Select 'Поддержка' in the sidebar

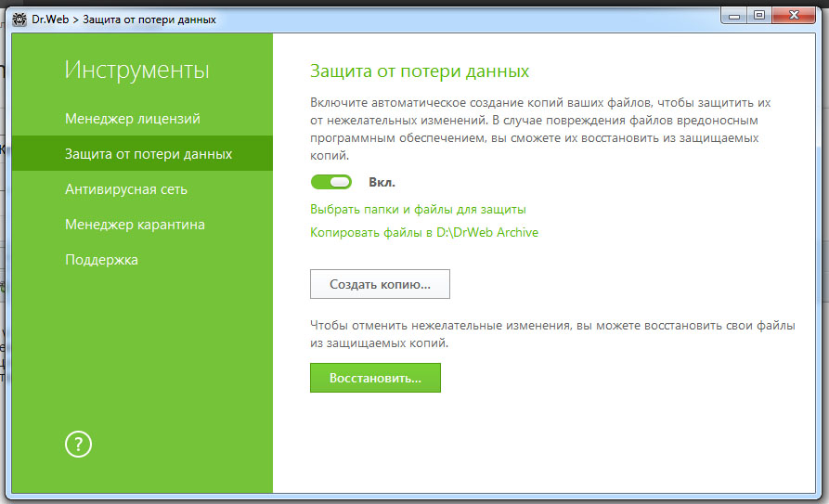click(101, 260)
